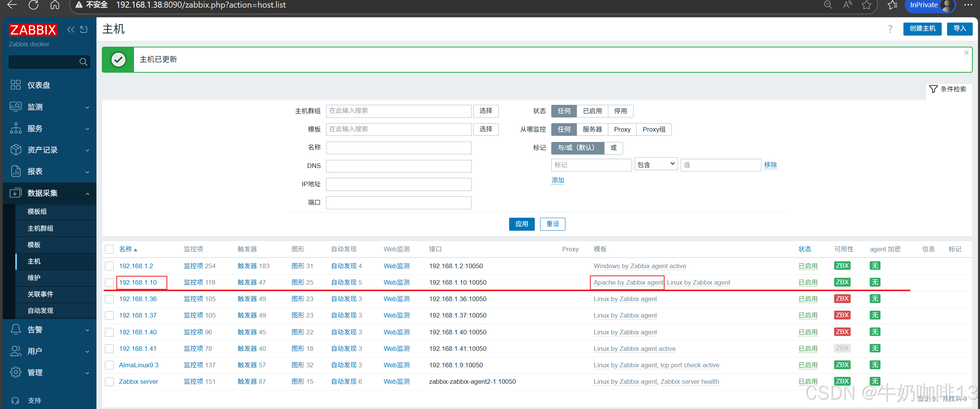The height and width of the screenshot is (409, 980).
Task: Click the help question mark icon
Action: click(890, 29)
